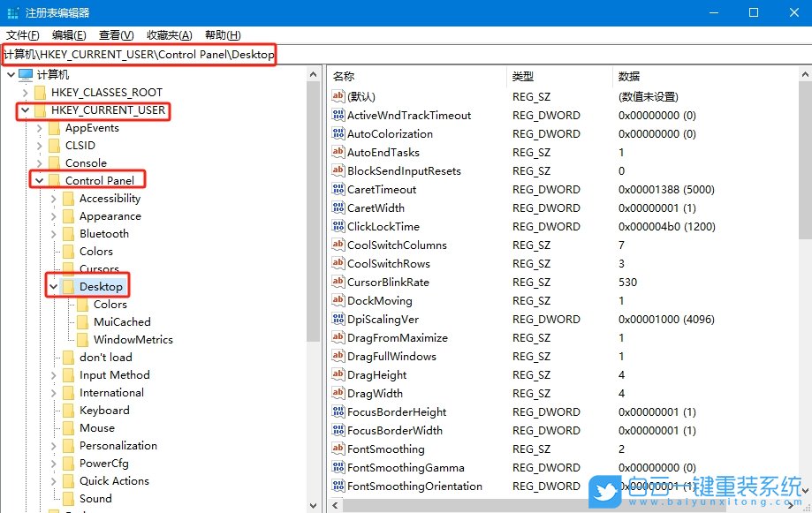Viewport: 812px width, 513px height.
Task: Click the ab icon next to AutoEndTasks
Action: point(338,152)
